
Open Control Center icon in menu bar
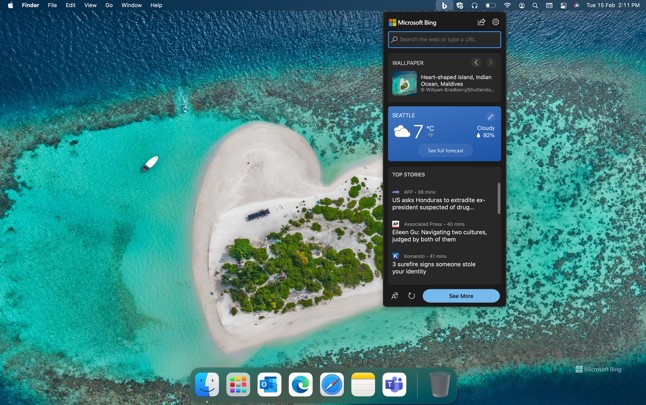click(x=564, y=5)
